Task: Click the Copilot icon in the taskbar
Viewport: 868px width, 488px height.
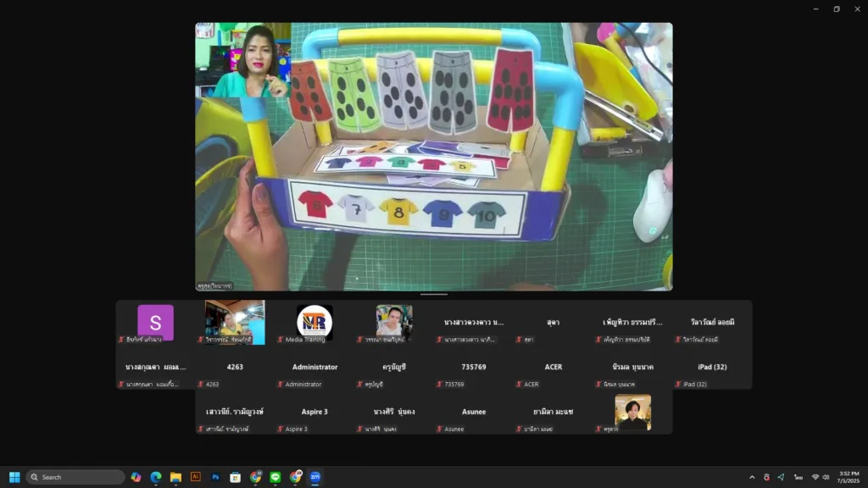Action: click(136, 477)
